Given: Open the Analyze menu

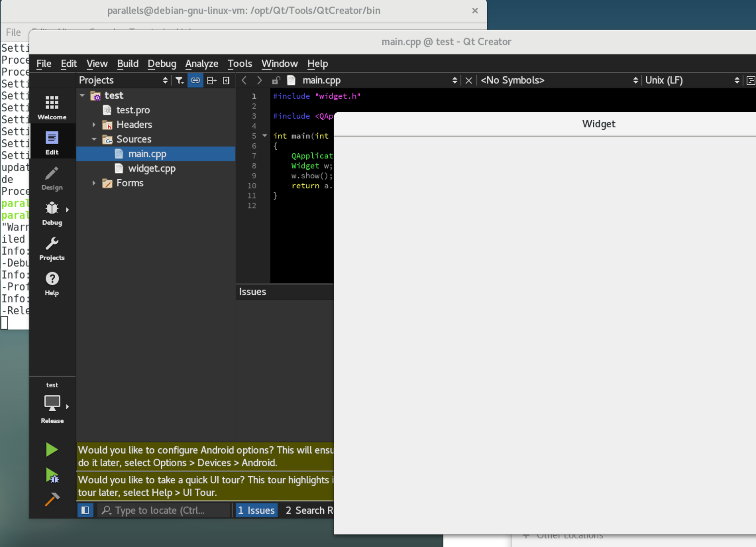Looking at the screenshot, I should pos(202,64).
